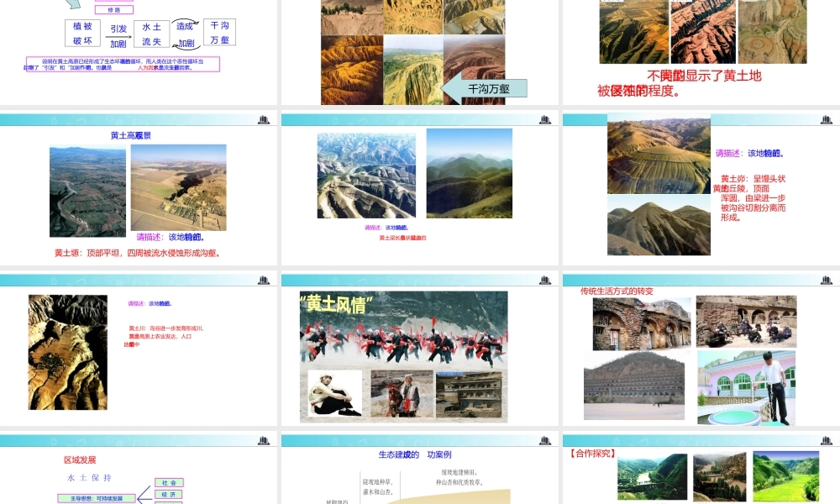Click the man pumping water photo
840x504 pixels.
coord(746,387)
